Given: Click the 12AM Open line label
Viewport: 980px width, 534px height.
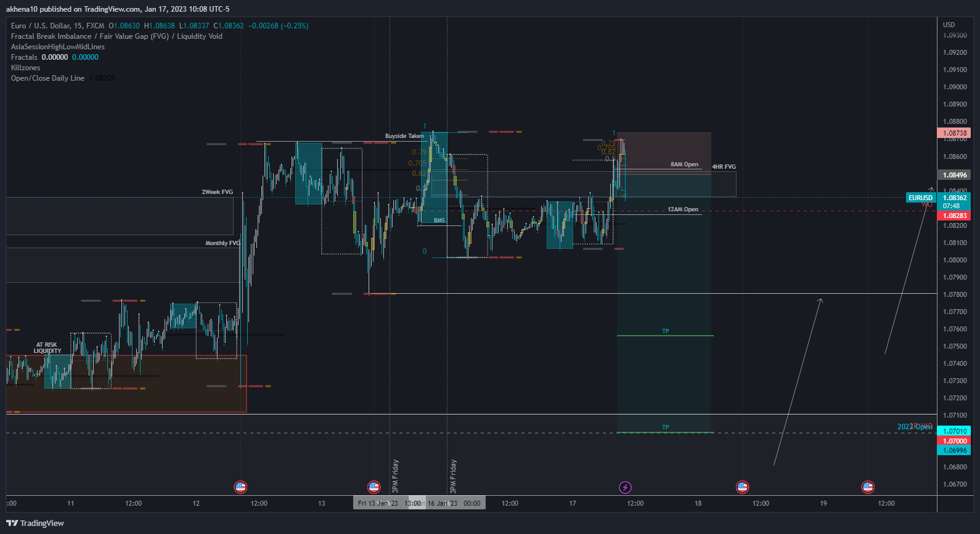Looking at the screenshot, I should click(683, 209).
